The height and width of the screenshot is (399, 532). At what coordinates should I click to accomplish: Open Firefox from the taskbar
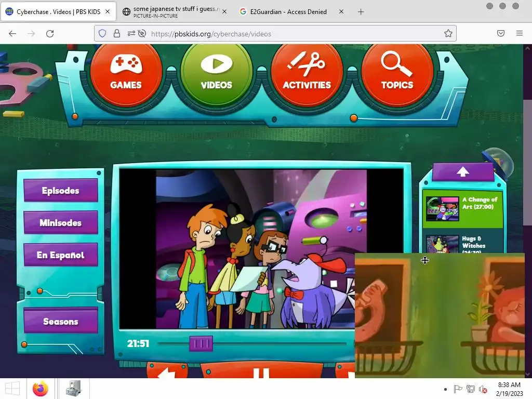pyautogui.click(x=41, y=389)
